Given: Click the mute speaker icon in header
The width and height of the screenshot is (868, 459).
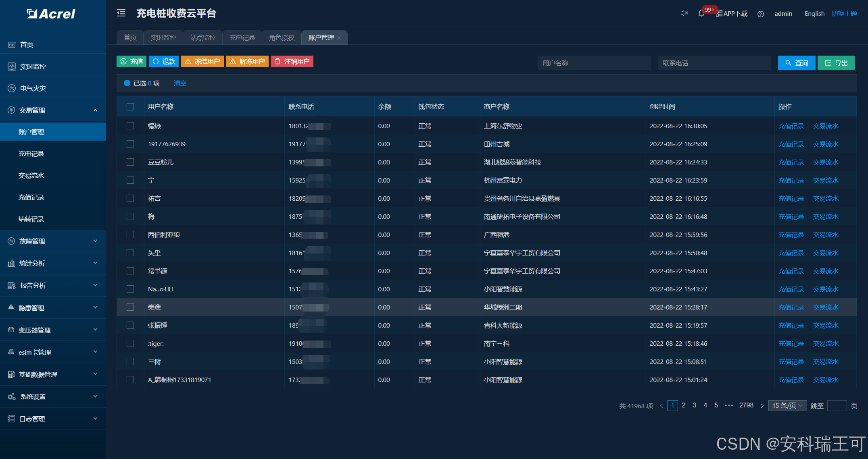Looking at the screenshot, I should 684,13.
